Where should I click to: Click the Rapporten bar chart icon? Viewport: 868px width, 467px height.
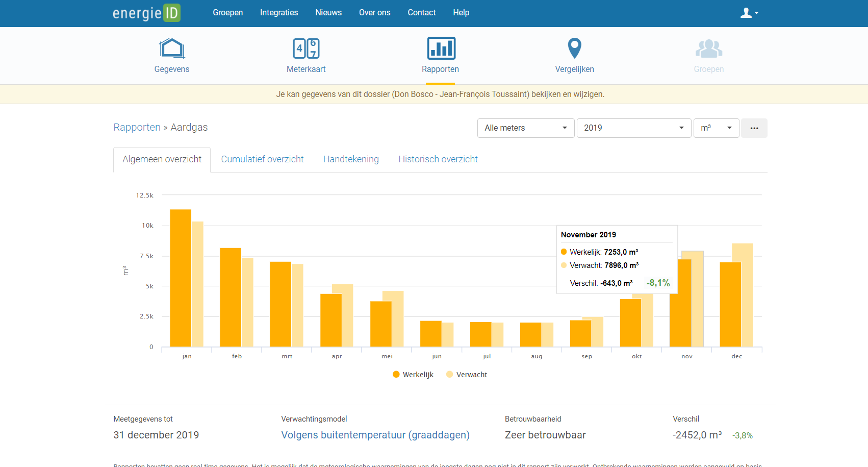pyautogui.click(x=441, y=48)
